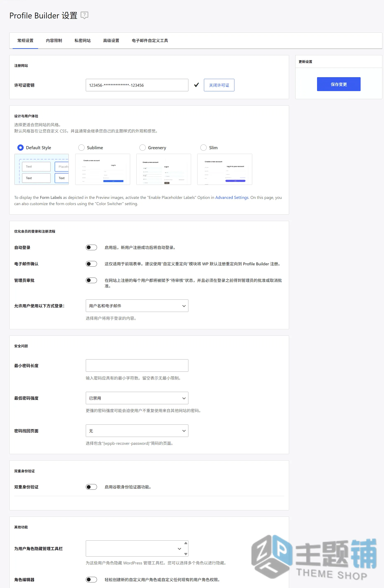The width and height of the screenshot is (384, 588).
Task: Select the Sublime style radio button
Action: pyautogui.click(x=81, y=148)
